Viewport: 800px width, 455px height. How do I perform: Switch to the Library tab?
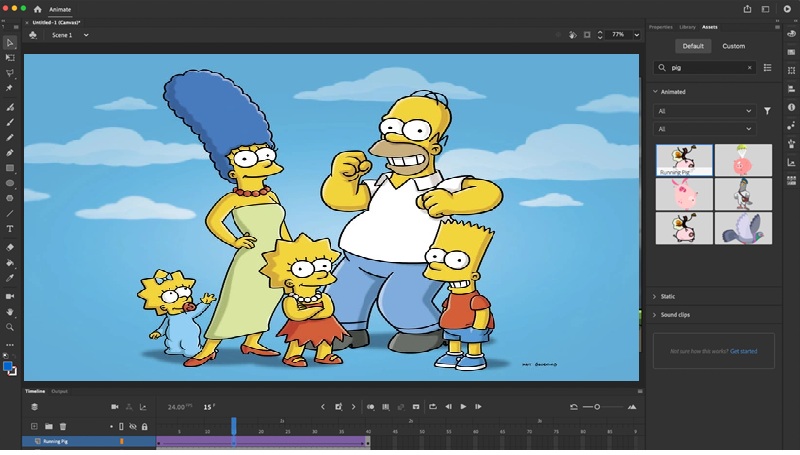coord(687,27)
